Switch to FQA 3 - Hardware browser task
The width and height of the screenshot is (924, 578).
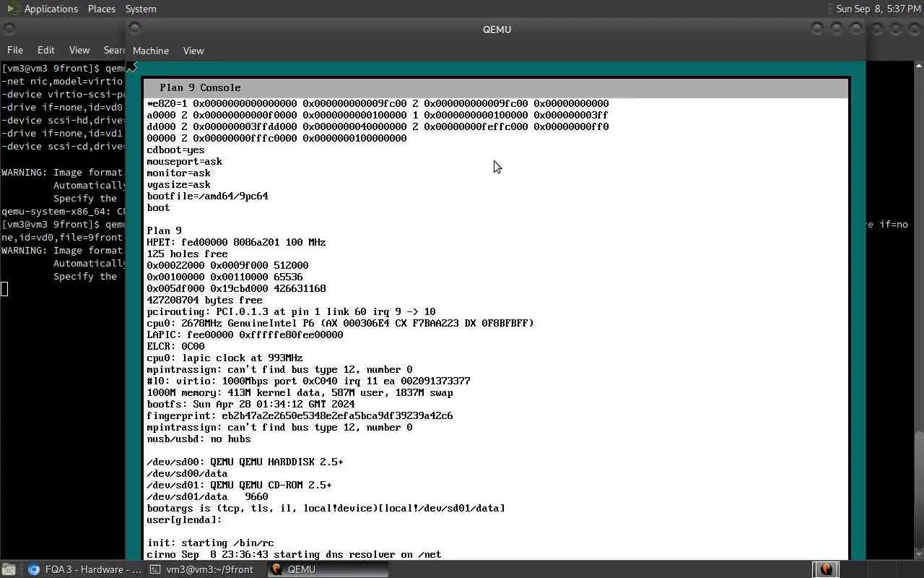coord(86,569)
